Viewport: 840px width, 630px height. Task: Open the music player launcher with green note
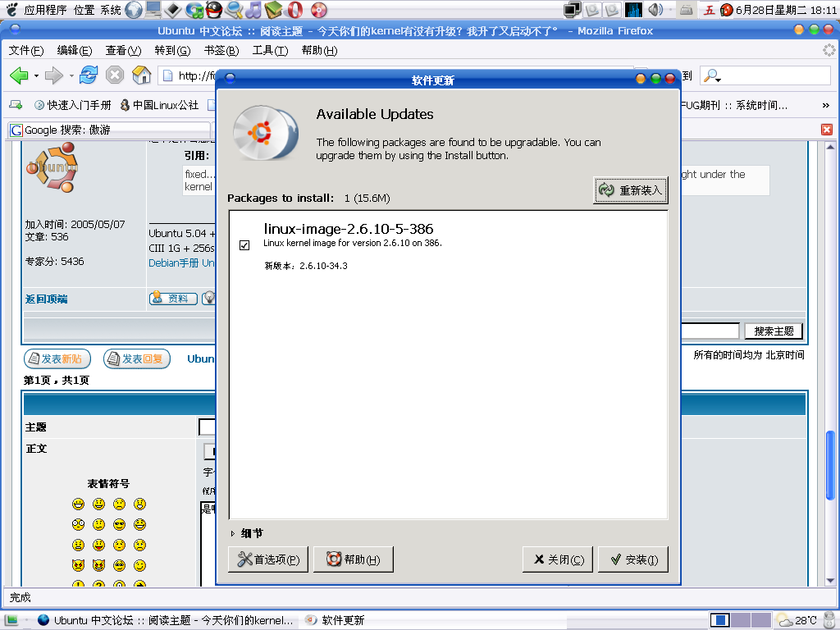(194, 10)
